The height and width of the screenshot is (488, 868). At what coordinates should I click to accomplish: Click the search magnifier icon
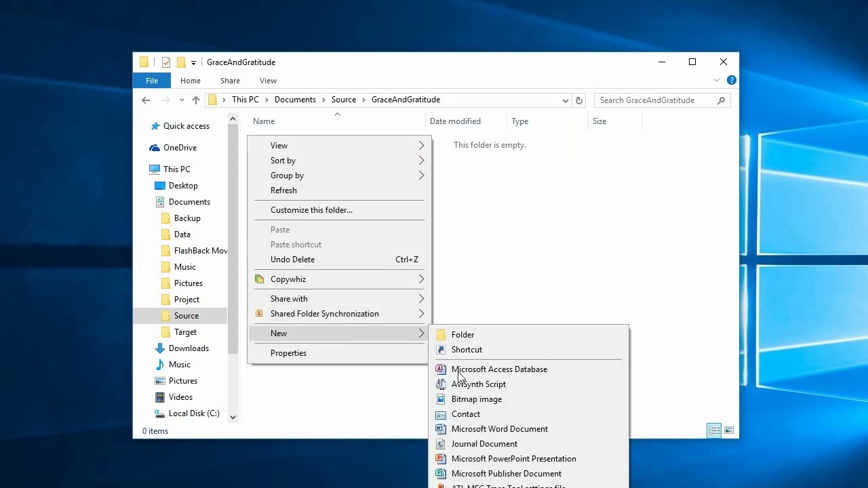[x=721, y=100]
